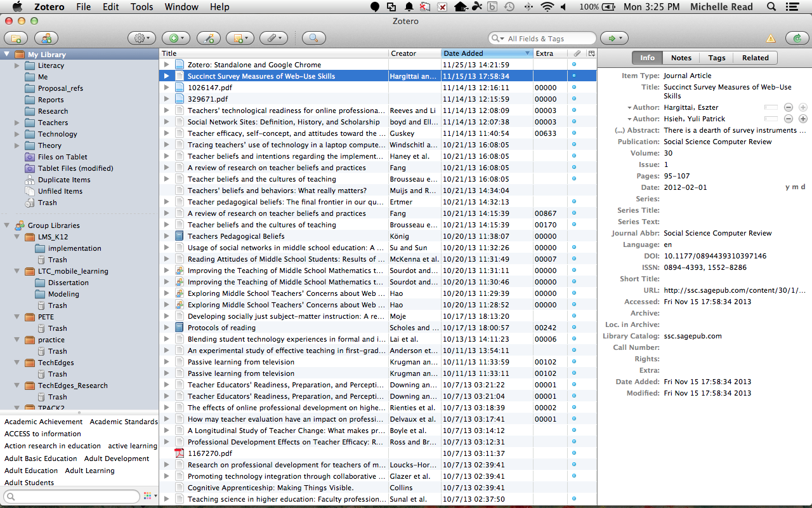Image resolution: width=812 pixels, height=508 pixels.
Task: Select Files on Tablet saved search
Action: [x=56, y=157]
